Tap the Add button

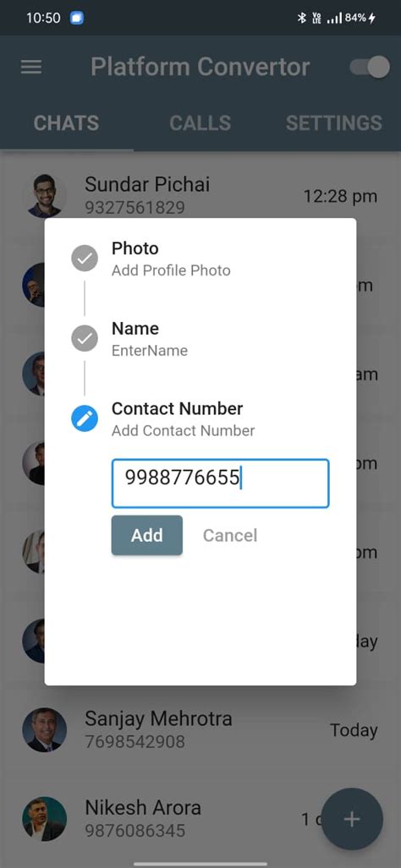pyautogui.click(x=146, y=535)
